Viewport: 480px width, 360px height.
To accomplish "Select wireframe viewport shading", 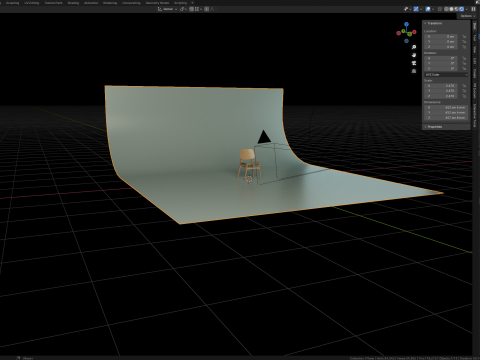I will 446,9.
